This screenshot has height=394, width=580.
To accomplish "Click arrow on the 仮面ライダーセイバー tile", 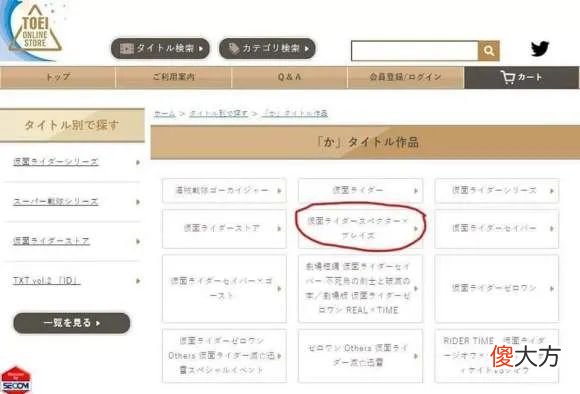I will [x=552, y=229].
